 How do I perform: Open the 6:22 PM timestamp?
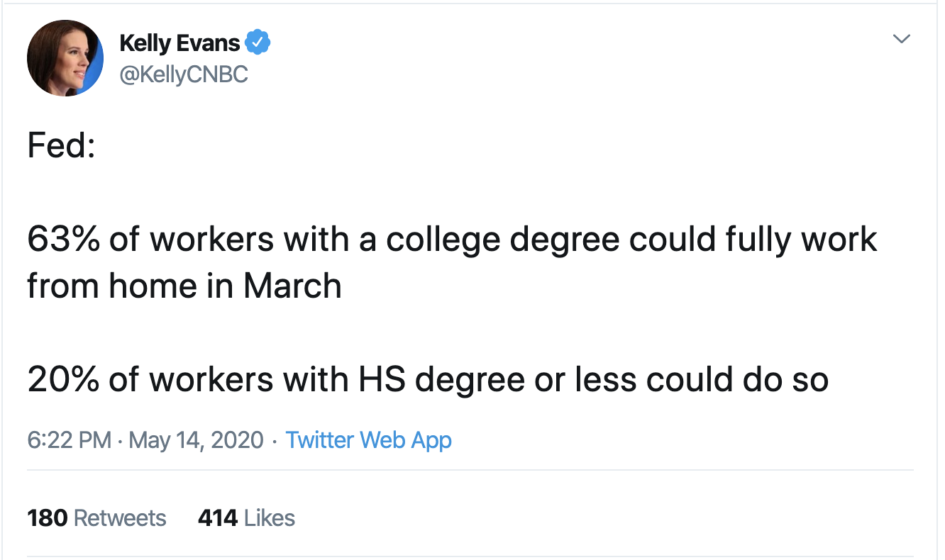[69, 440]
